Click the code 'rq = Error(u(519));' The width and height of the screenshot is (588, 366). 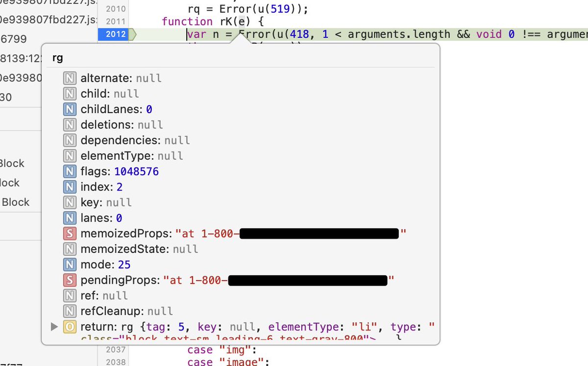(249, 9)
